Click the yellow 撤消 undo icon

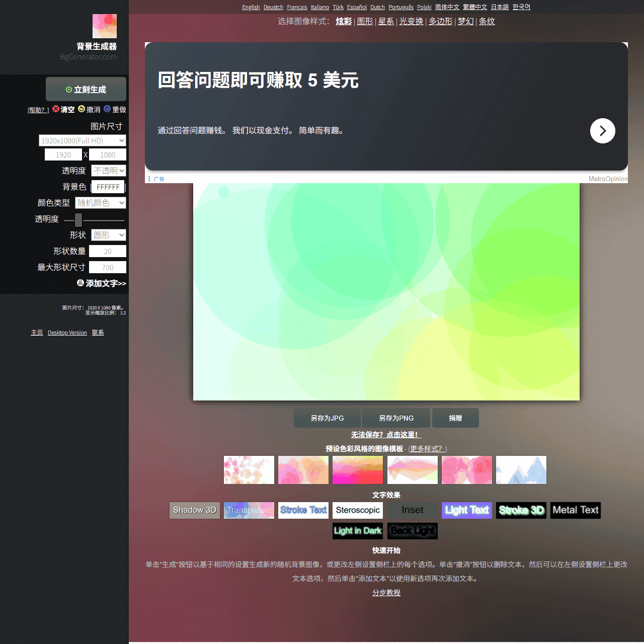[81, 109]
